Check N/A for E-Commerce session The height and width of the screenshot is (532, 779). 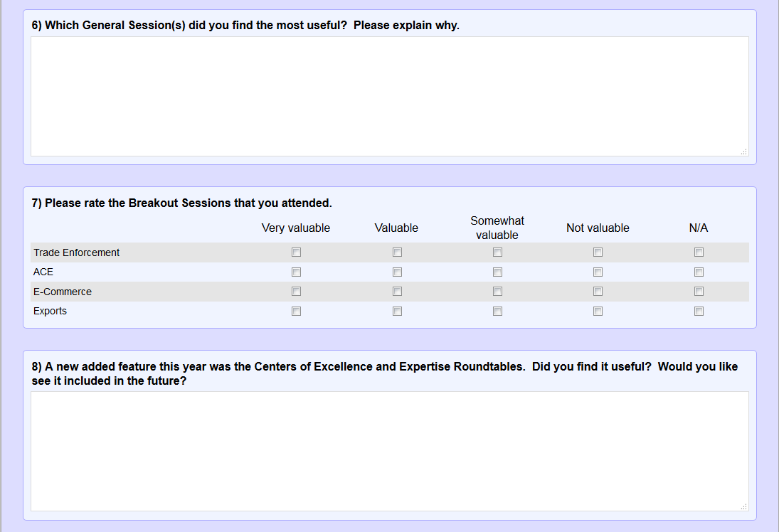click(x=699, y=292)
